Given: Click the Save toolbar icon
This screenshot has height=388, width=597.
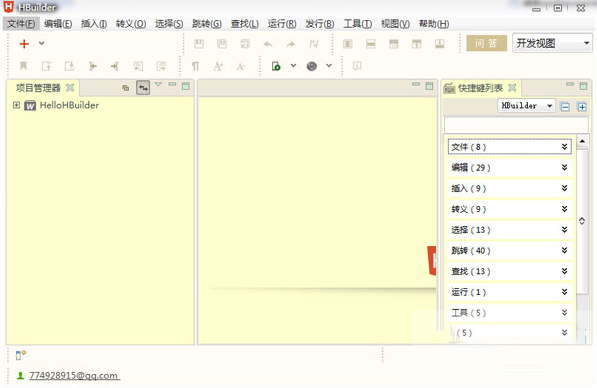Looking at the screenshot, I should tap(199, 44).
